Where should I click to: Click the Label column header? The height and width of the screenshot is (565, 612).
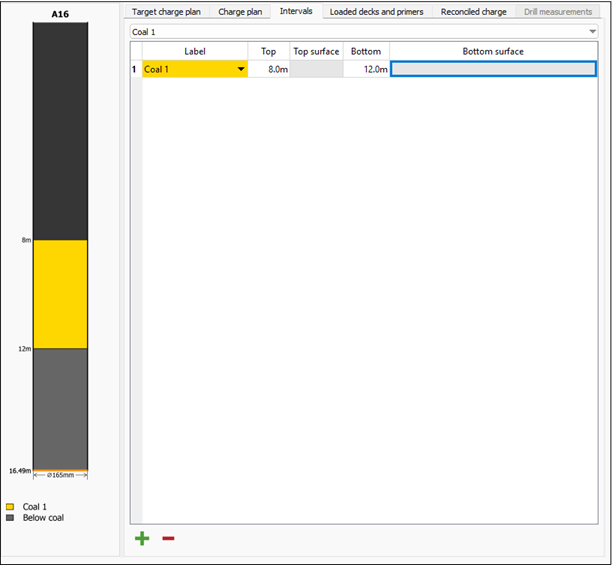pos(195,51)
